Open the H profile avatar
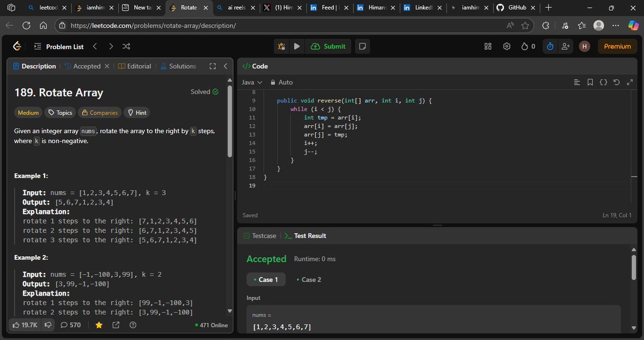The image size is (644, 340). click(x=585, y=46)
